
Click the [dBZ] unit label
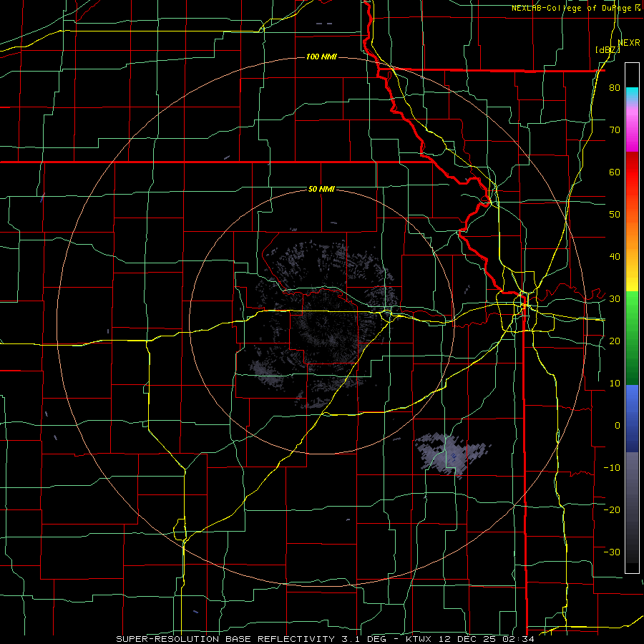click(x=608, y=50)
